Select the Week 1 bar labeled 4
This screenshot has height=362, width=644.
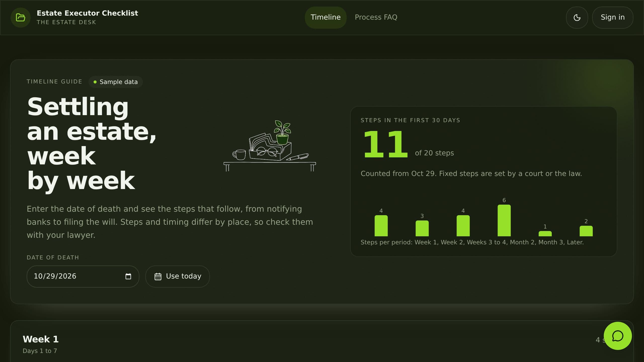click(381, 225)
